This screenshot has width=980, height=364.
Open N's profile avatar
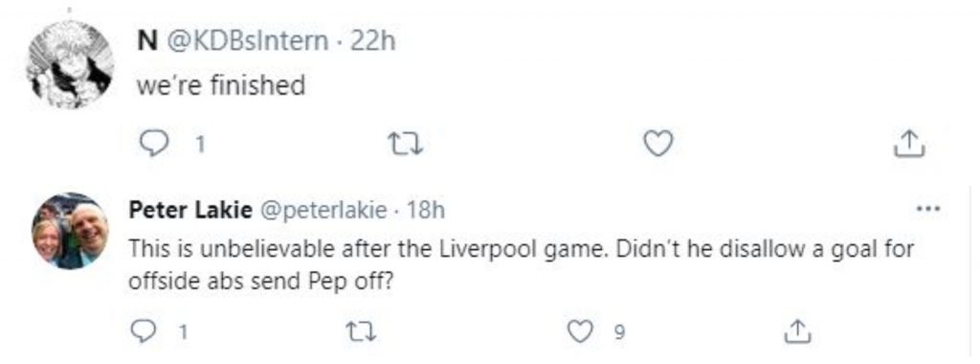70,64
